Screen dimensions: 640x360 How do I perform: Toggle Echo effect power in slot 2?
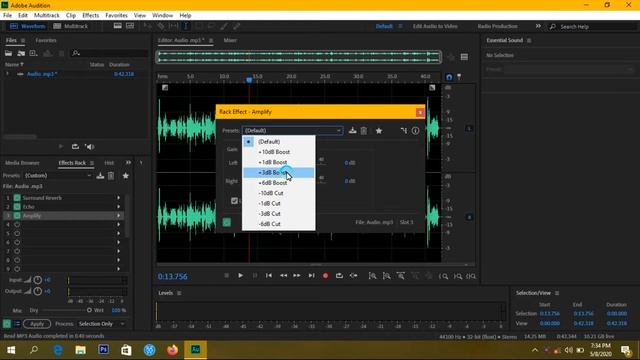[17, 207]
